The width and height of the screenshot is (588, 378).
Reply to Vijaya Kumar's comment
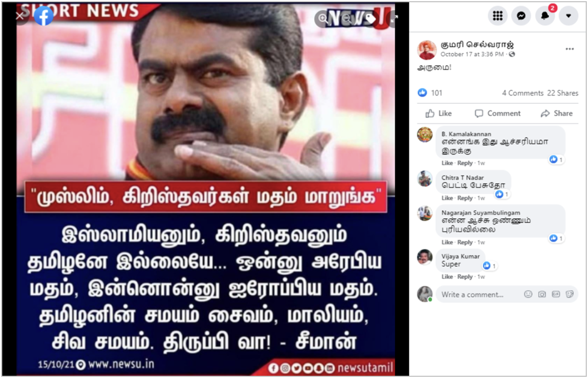[465, 276]
